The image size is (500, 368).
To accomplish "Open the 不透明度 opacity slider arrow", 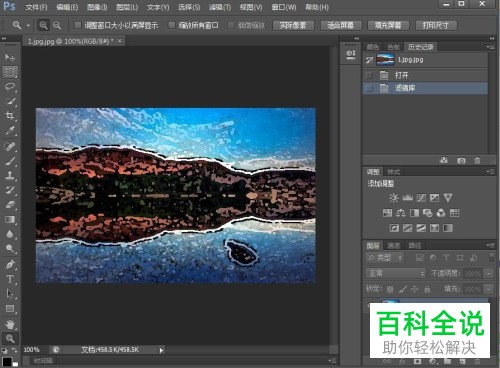I will tap(489, 274).
